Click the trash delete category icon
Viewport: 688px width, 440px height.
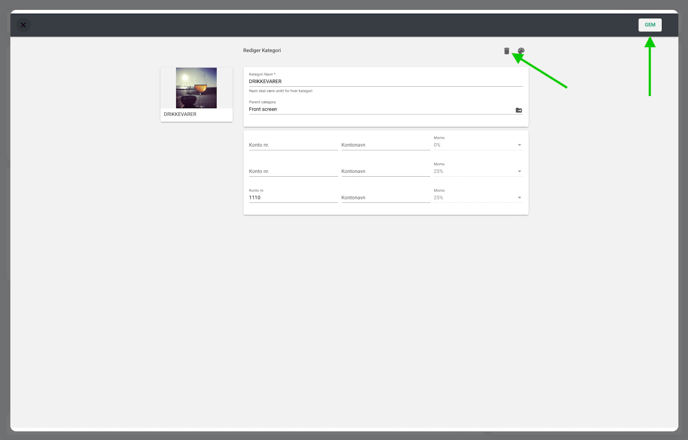coord(506,51)
